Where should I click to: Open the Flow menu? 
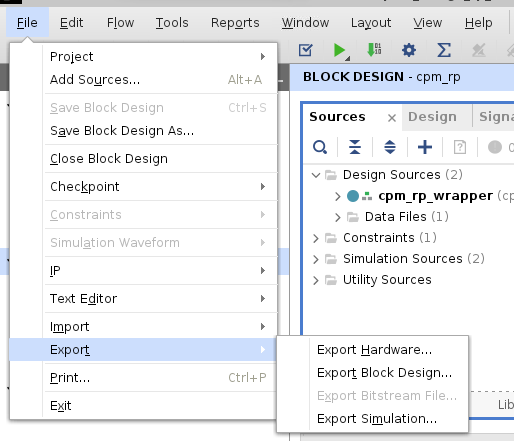(x=120, y=23)
